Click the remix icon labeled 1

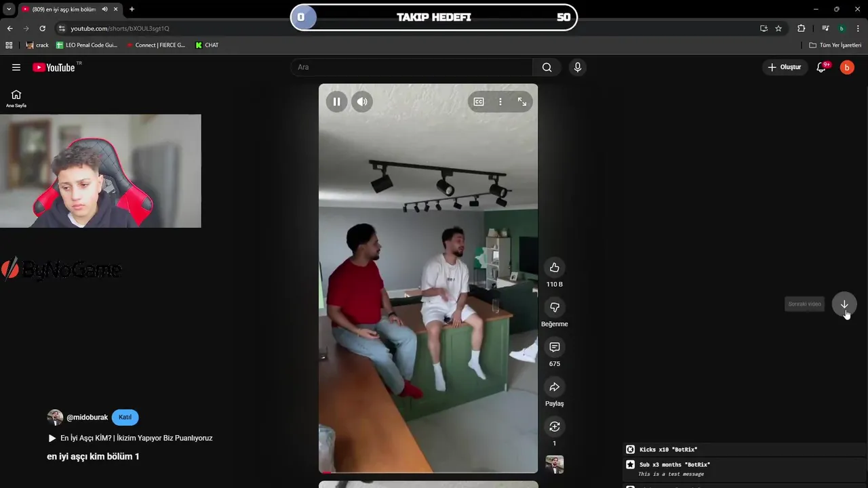[x=555, y=426]
